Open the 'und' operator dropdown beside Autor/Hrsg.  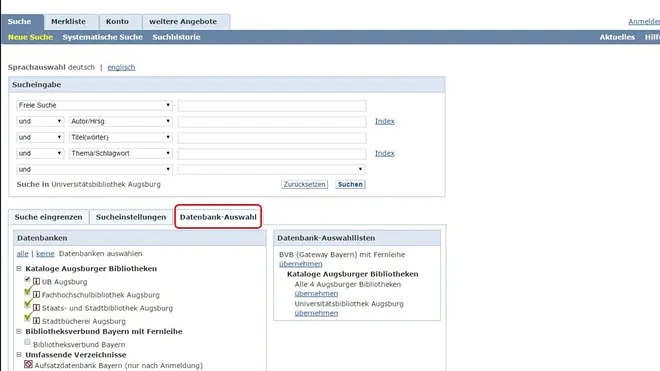tap(40, 121)
